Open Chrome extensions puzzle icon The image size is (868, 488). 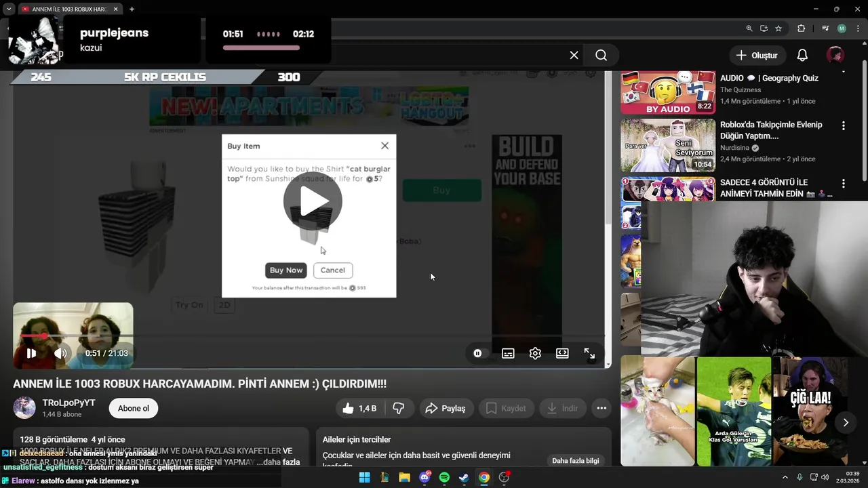coord(801,28)
